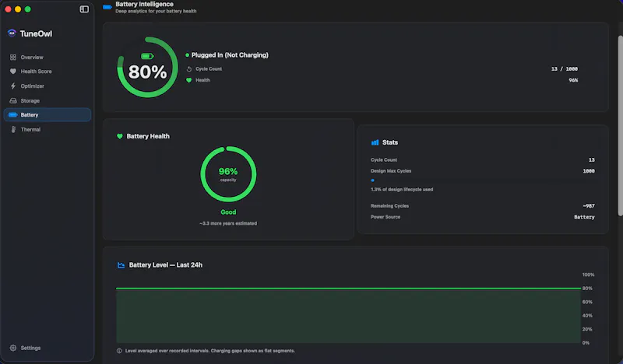Screen dimensions: 623x364
Task: Click the design lifecycle progress bar
Action: point(482,180)
